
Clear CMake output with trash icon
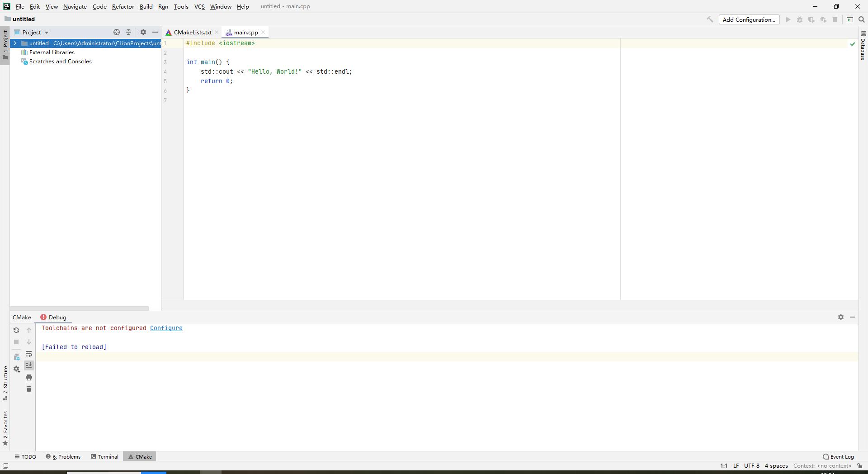coord(29,389)
